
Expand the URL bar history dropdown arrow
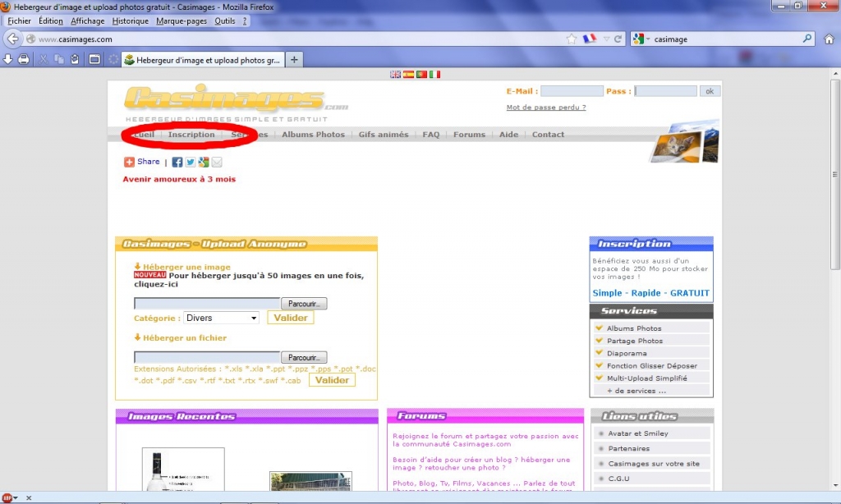[x=607, y=39]
